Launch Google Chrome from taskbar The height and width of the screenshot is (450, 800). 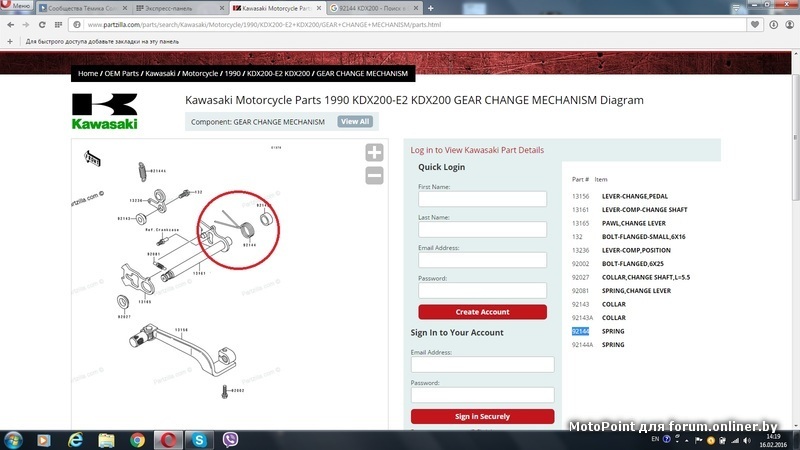pyautogui.click(x=137, y=440)
